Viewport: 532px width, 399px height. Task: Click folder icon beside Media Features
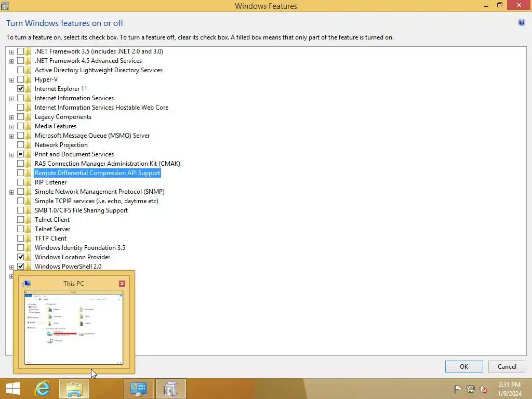28,126
